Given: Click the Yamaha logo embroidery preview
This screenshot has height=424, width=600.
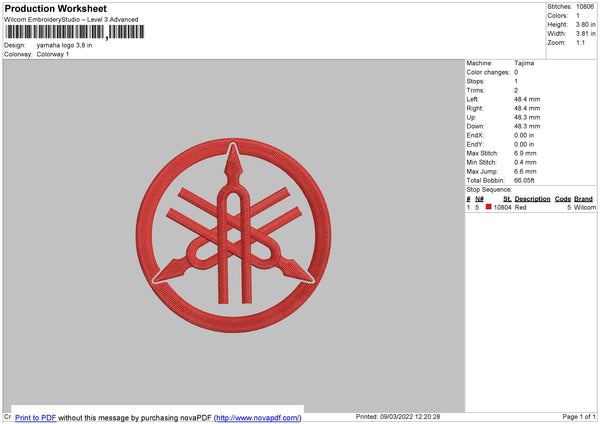Looking at the screenshot, I should [x=233, y=235].
